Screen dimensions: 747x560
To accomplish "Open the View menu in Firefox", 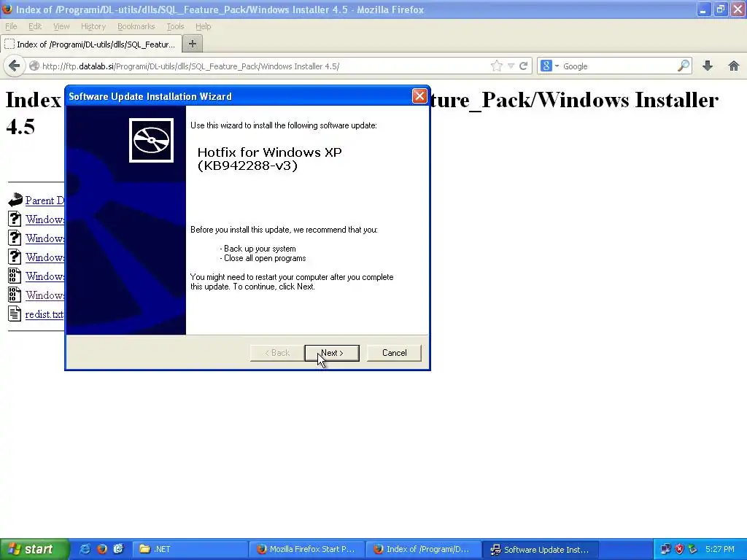I will 61,26.
